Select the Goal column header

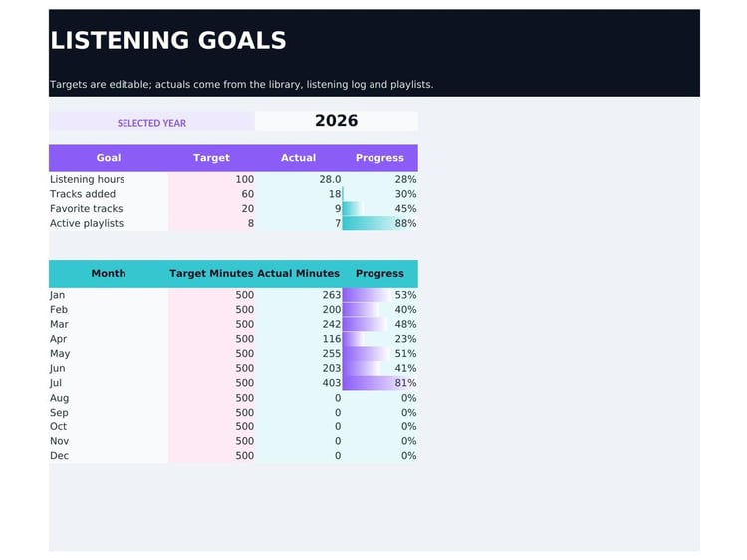click(x=109, y=158)
